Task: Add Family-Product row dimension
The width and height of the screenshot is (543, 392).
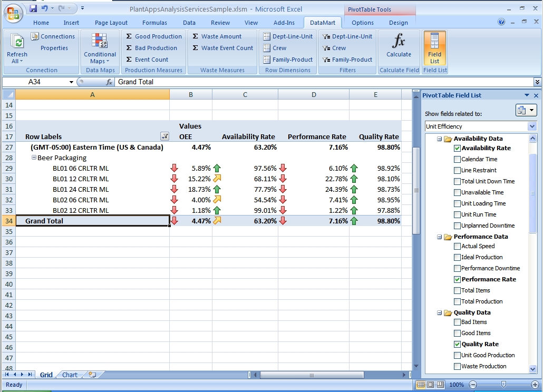Action: coord(288,60)
